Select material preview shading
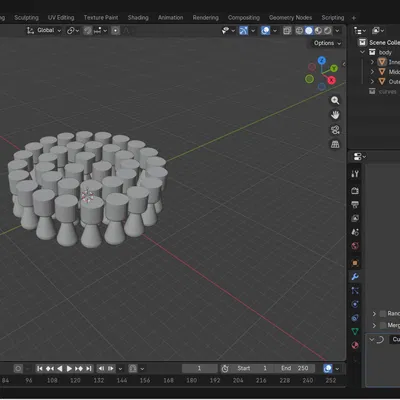Image resolution: width=400 pixels, height=400 pixels. (x=318, y=31)
